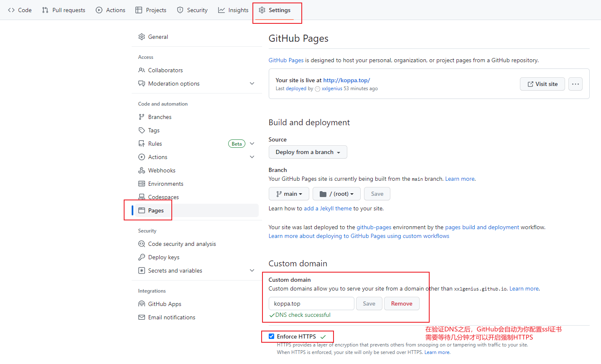Select the Settings tab
This screenshot has width=601, height=364.
coord(275,10)
